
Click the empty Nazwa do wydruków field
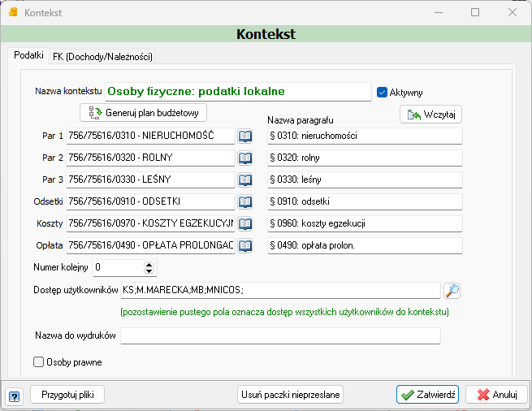(280, 336)
